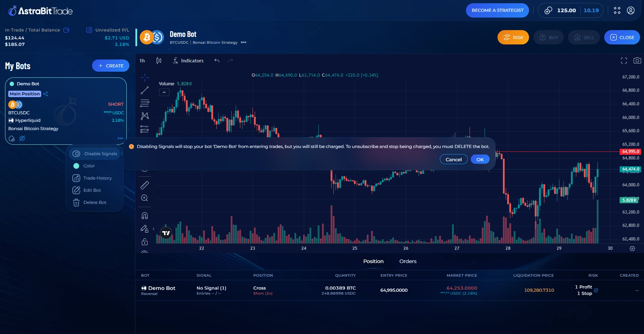Select the pattern drawing tool
The image size is (644, 334).
(x=145, y=116)
